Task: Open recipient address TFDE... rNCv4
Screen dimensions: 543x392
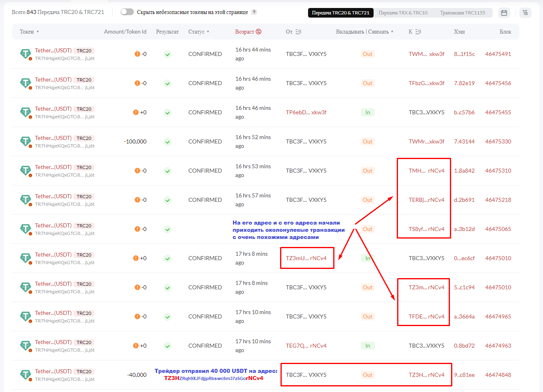Action: 426,316
